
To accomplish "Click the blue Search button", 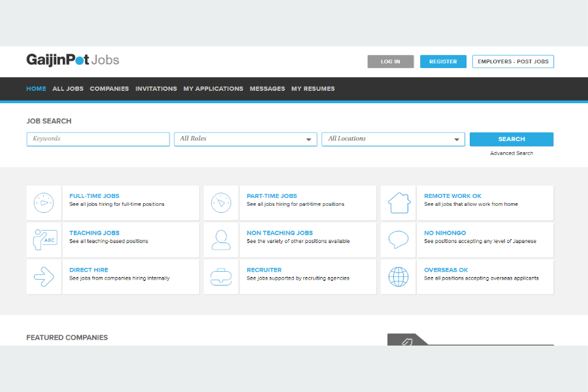I will click(511, 139).
